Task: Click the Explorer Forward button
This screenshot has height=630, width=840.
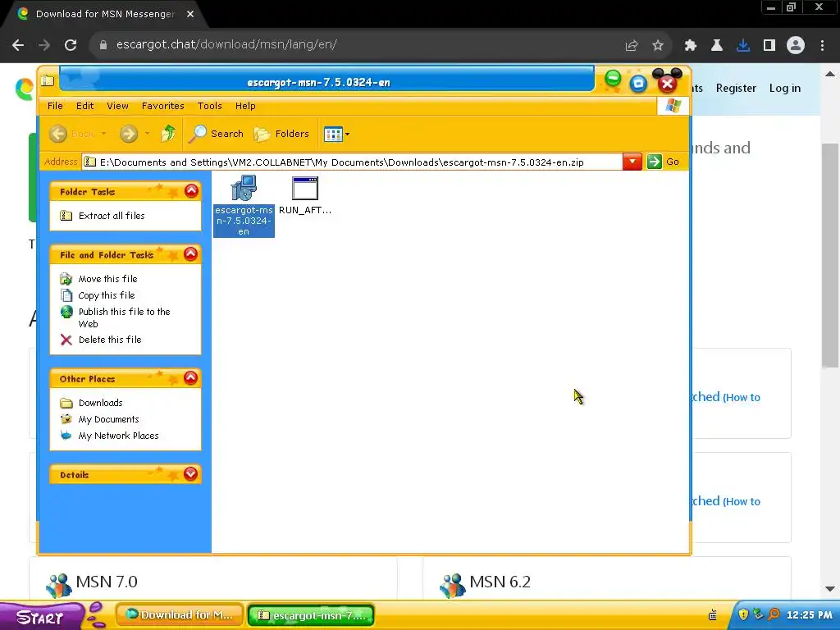Action: [129, 134]
